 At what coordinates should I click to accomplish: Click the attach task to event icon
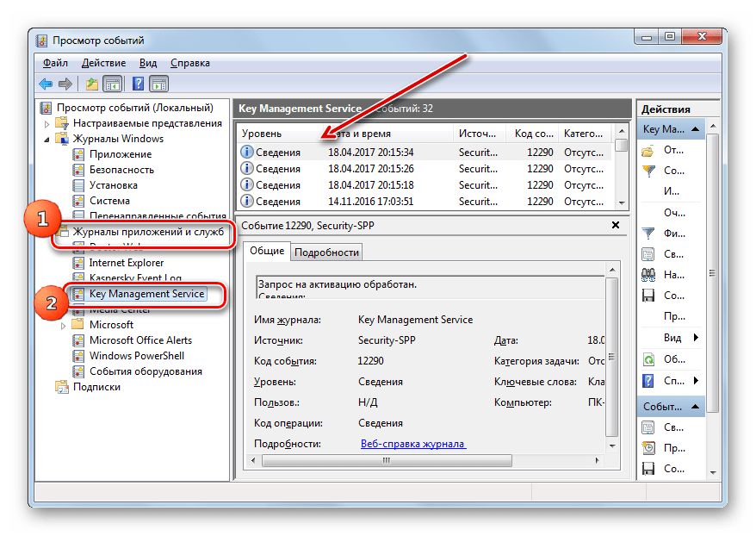pos(648,448)
